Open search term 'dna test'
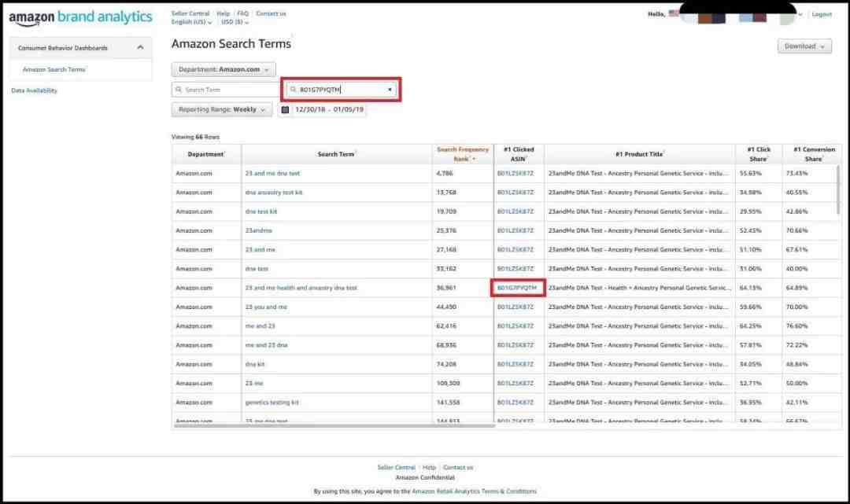The height and width of the screenshot is (504, 850). pos(257,269)
